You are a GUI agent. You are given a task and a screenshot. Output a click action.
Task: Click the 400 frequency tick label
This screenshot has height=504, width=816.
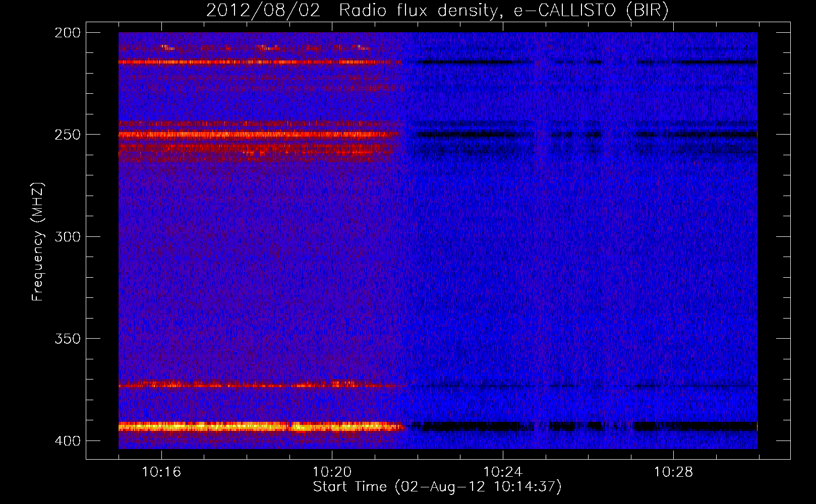[68, 440]
